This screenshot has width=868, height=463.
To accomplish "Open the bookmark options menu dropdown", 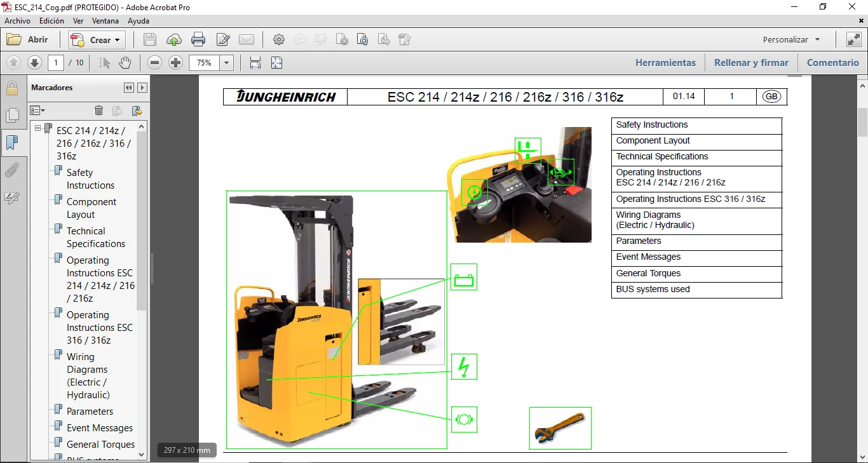I will pos(37,111).
